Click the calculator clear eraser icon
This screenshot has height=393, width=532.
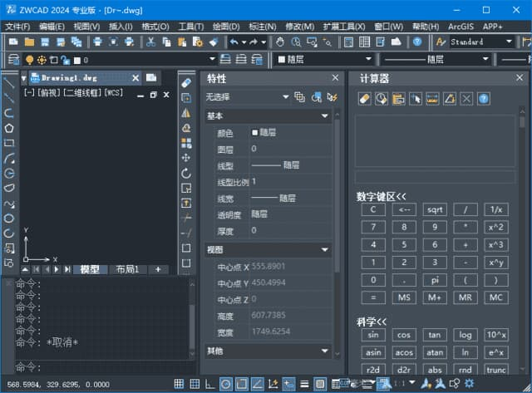(364, 98)
